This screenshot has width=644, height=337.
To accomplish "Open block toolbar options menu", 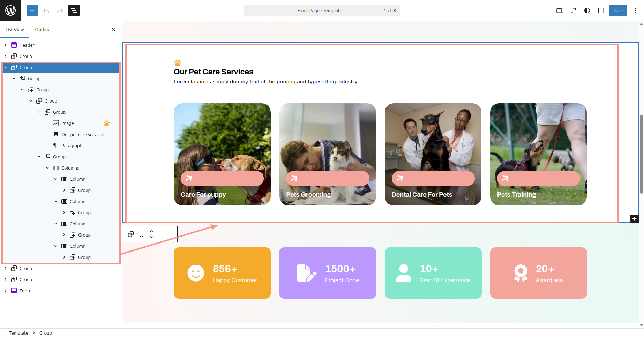I will 169,234.
